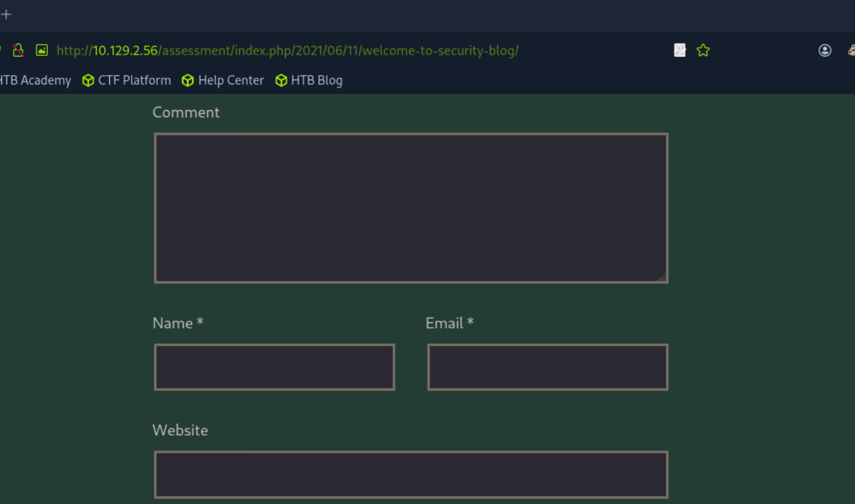Focus the Email input field
This screenshot has width=855, height=504.
click(x=547, y=367)
